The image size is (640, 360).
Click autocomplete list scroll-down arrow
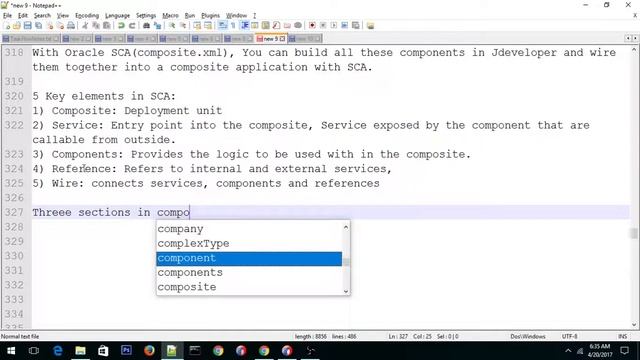pyautogui.click(x=346, y=291)
